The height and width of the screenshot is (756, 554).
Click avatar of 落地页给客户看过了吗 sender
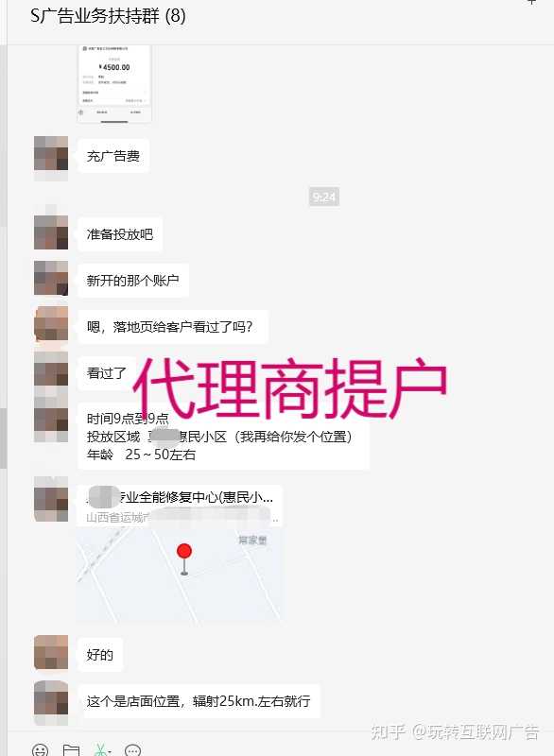pos(51,325)
